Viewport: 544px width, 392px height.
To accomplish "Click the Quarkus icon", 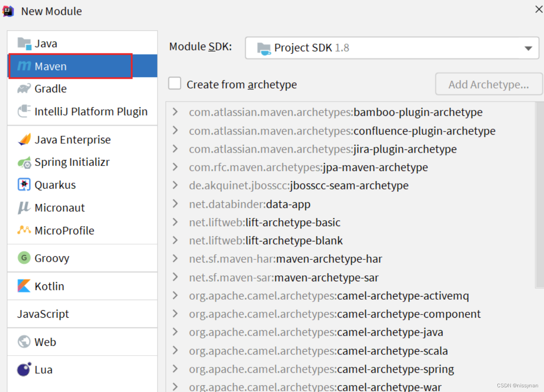I will (24, 184).
